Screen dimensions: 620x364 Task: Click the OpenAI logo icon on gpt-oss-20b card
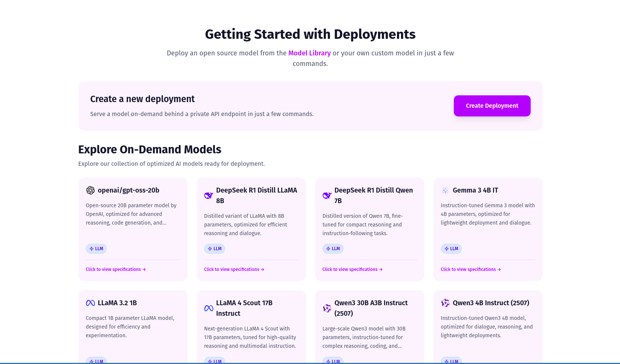point(90,190)
